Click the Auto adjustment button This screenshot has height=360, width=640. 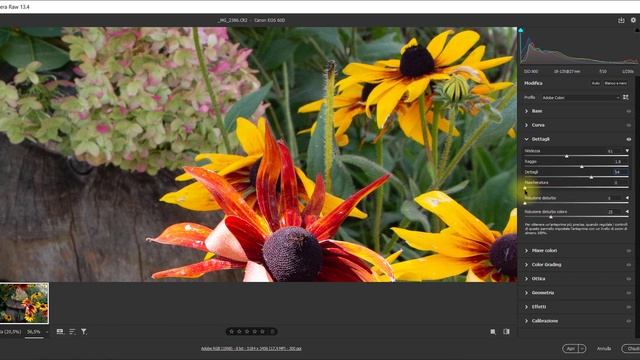[596, 83]
